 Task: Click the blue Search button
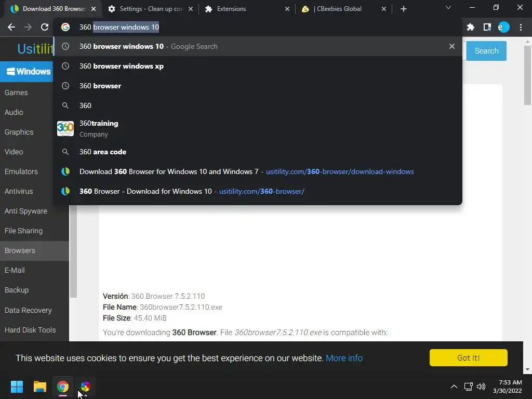tap(486, 51)
